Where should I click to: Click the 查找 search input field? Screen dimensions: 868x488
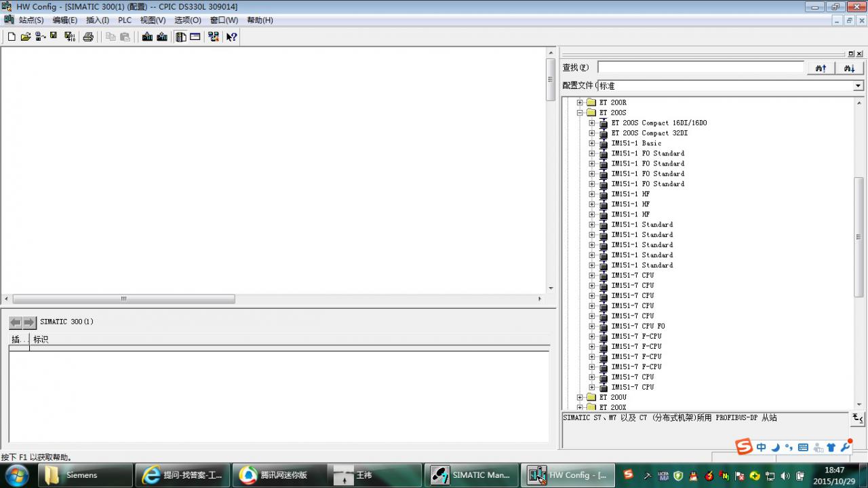point(701,68)
